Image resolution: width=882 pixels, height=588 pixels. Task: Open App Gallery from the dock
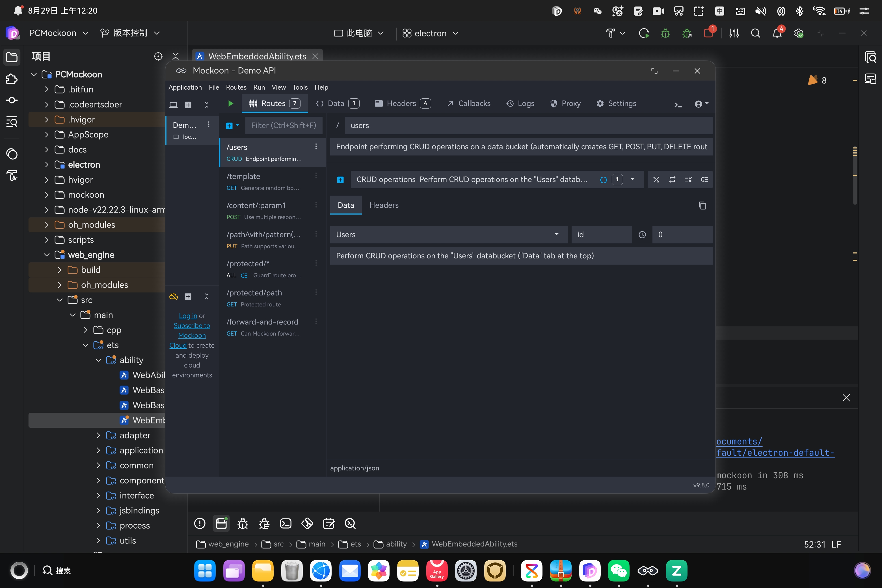(x=437, y=570)
